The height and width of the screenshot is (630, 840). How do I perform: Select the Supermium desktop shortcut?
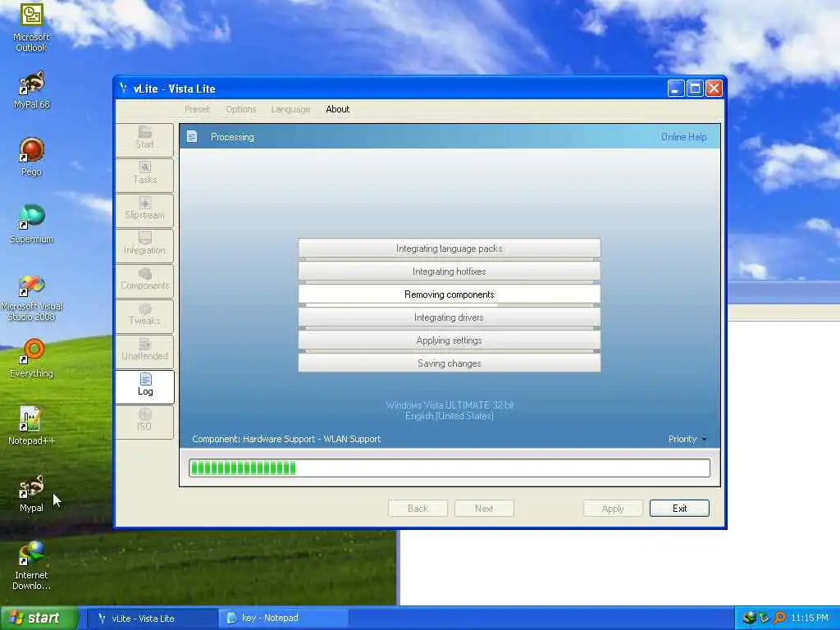click(x=31, y=224)
